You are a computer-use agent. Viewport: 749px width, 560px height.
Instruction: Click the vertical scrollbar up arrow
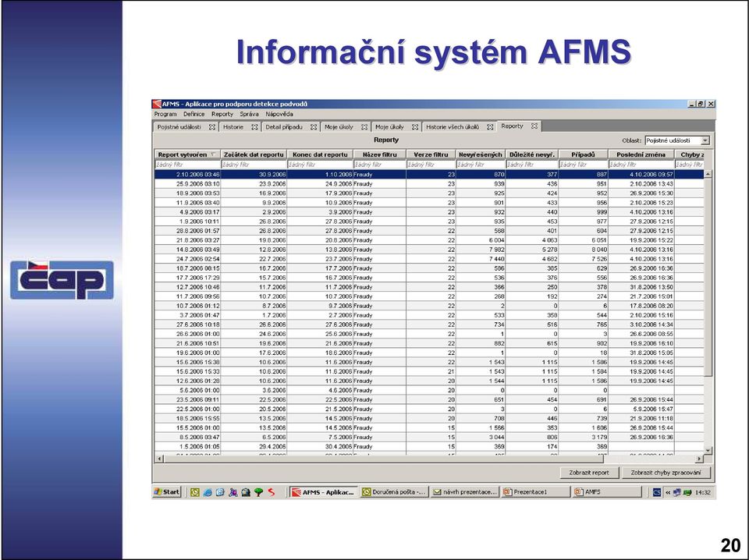click(x=708, y=174)
